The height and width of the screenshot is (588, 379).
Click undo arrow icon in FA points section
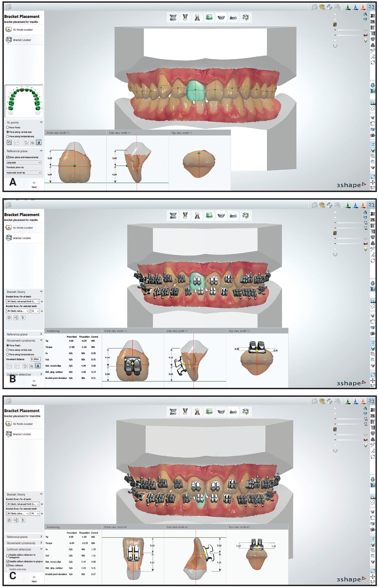(9, 142)
